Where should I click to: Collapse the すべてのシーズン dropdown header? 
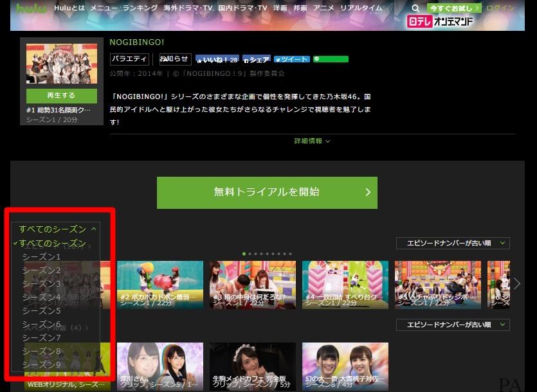[57, 229]
